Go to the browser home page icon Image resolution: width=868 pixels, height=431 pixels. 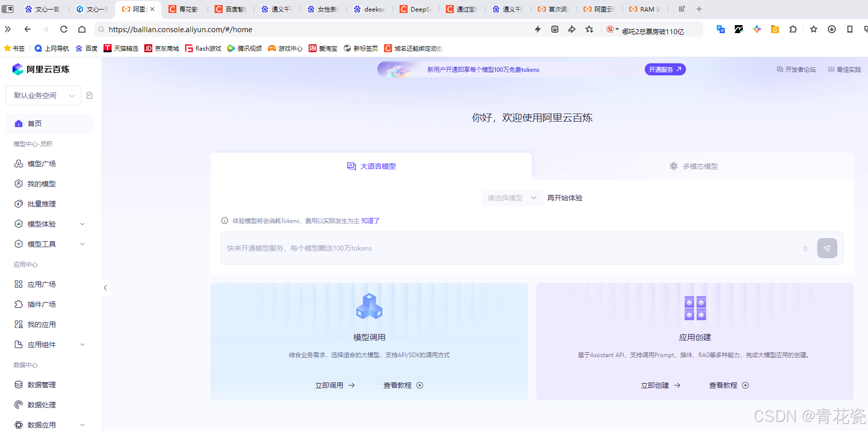82,29
